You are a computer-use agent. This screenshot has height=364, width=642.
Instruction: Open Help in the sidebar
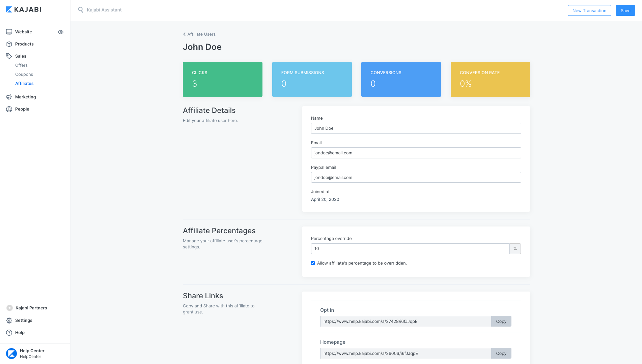20,333
